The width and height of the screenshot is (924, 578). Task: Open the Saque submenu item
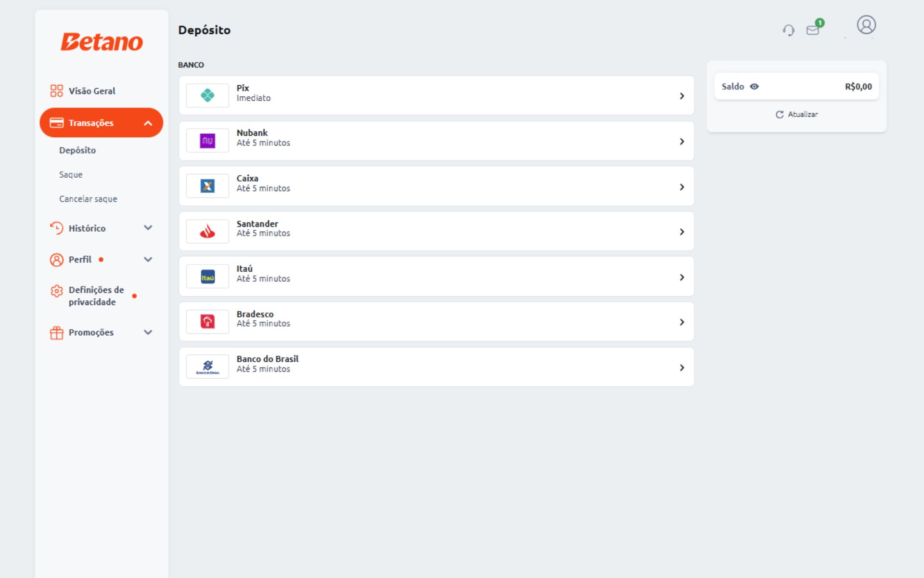(x=71, y=175)
